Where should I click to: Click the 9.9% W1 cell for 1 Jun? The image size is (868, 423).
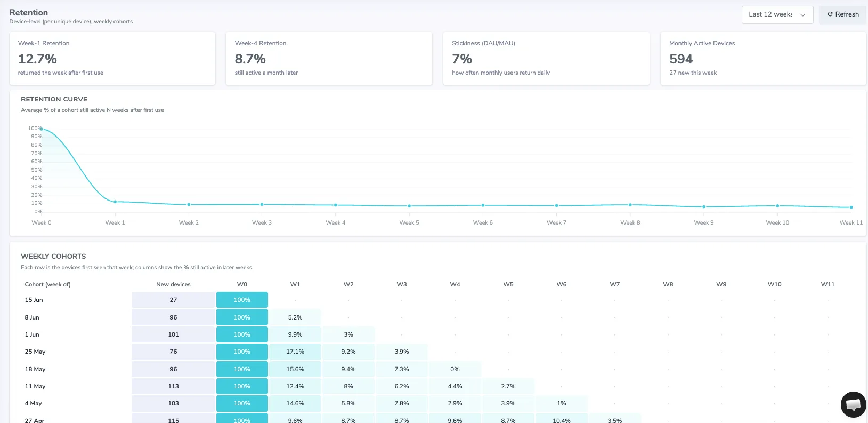[295, 334]
